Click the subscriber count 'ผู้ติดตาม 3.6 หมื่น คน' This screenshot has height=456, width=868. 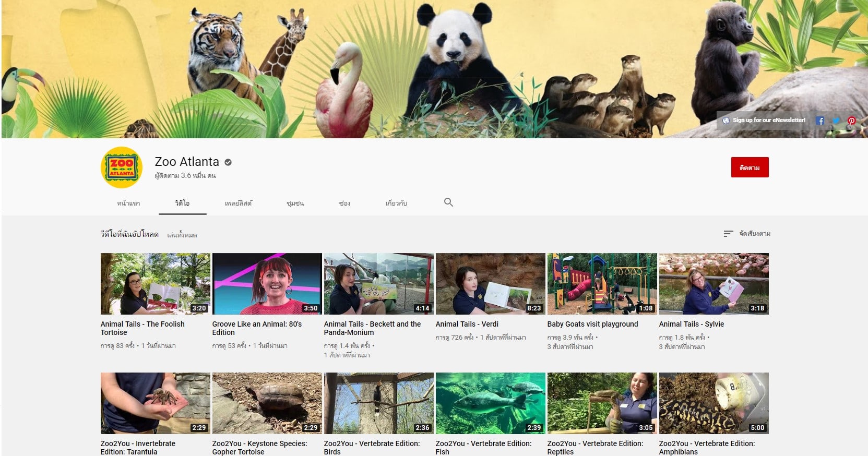pyautogui.click(x=185, y=176)
